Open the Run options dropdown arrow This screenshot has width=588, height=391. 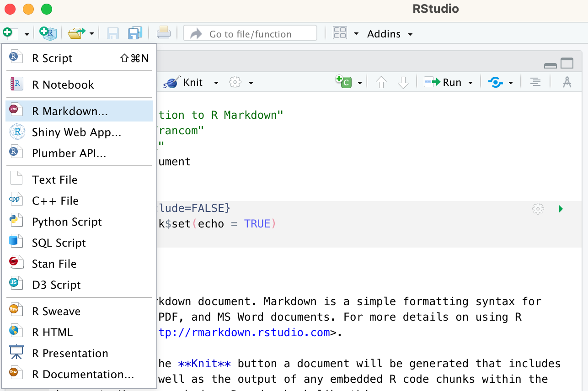[470, 83]
